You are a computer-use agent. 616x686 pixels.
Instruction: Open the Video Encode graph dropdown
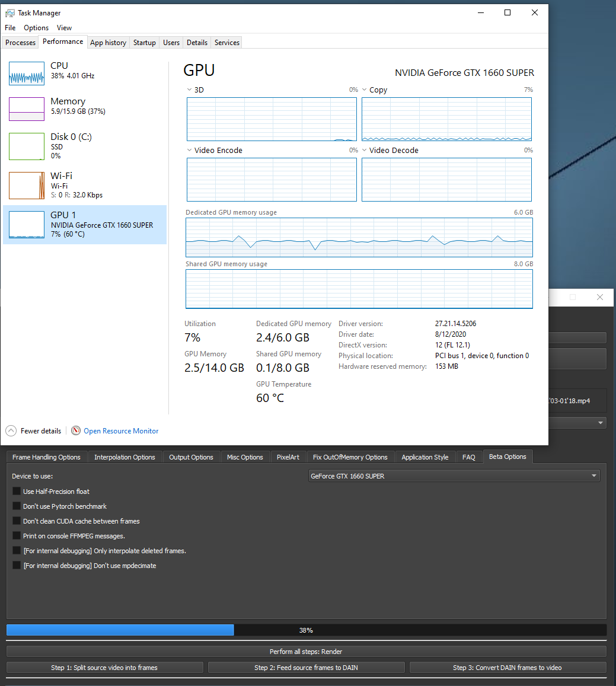point(190,150)
